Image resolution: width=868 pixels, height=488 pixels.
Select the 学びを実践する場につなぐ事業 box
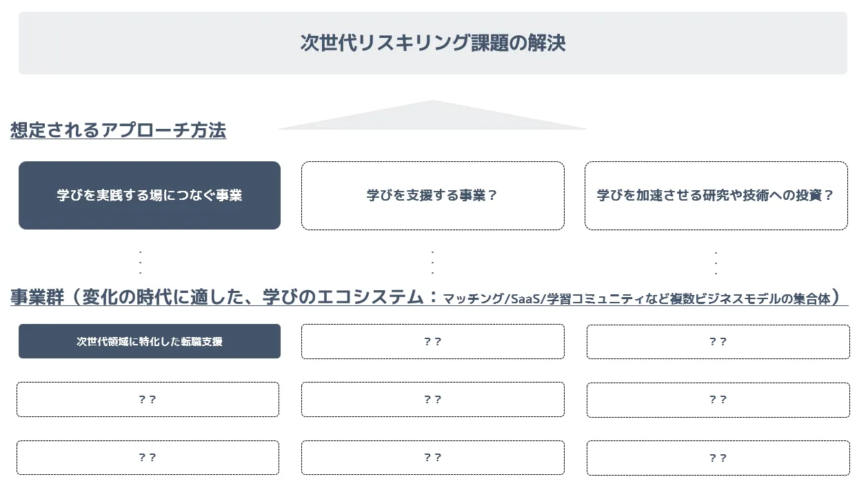(150, 195)
